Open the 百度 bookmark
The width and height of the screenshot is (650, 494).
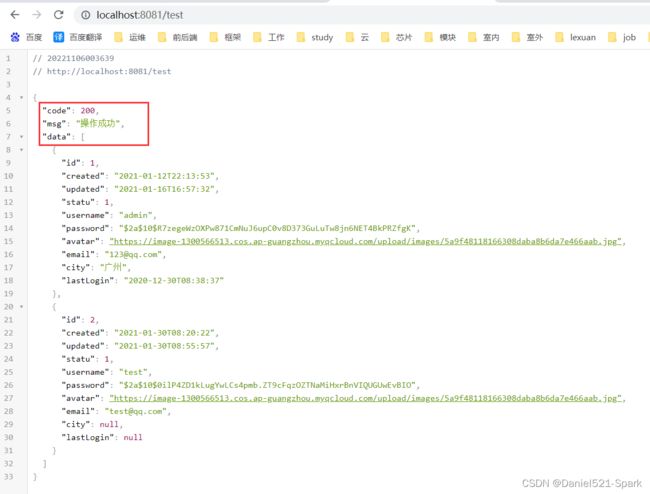coord(27,37)
